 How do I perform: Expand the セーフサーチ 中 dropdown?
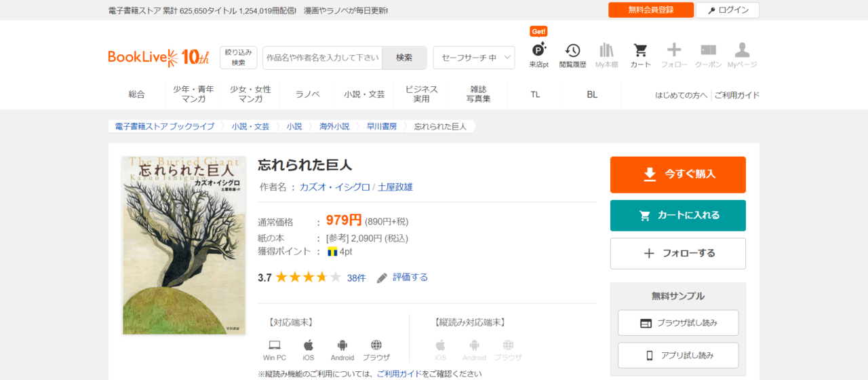pos(474,58)
